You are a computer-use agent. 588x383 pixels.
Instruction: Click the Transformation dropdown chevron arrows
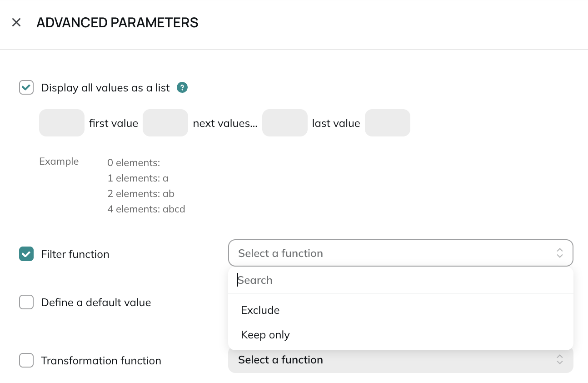pyautogui.click(x=560, y=360)
